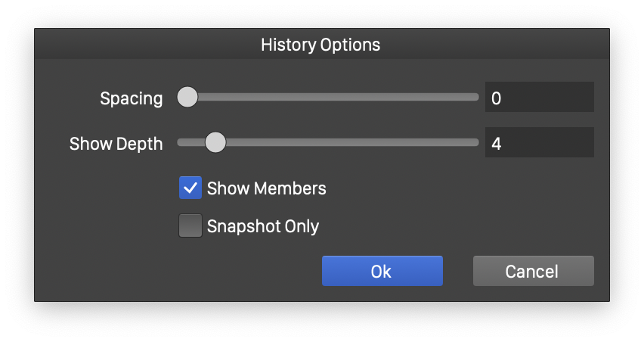
Task: Click the "Show Depth" label
Action: click(x=116, y=144)
